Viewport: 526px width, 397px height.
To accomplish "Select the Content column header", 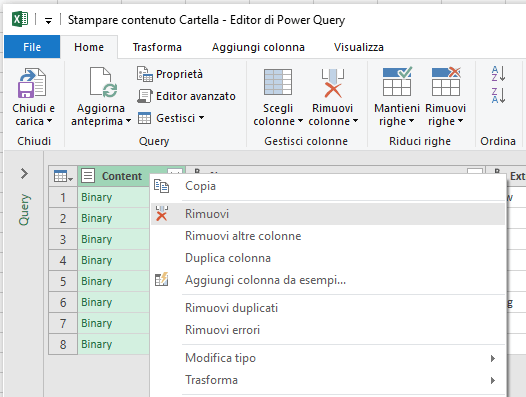I will click(121, 176).
